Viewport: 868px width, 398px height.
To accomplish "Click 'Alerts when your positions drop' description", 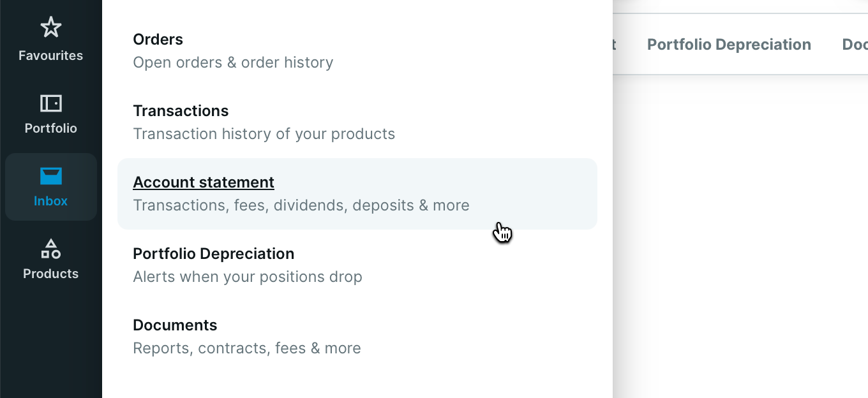I will [x=248, y=277].
